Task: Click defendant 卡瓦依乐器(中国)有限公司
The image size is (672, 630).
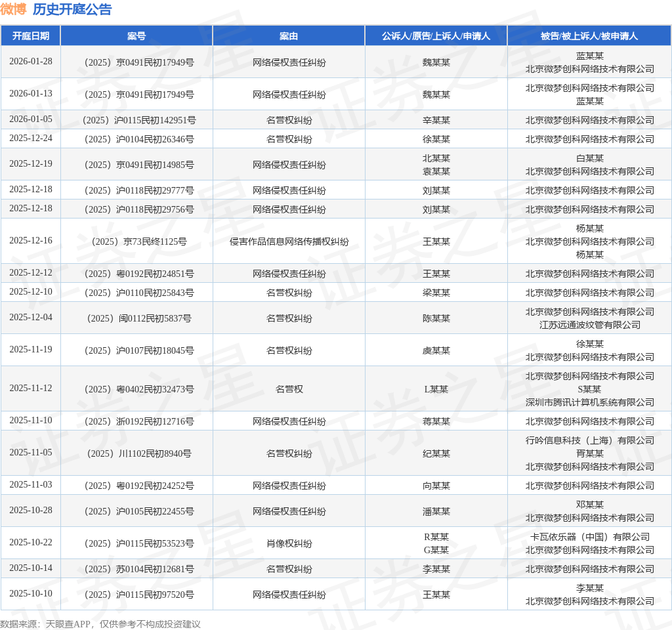Action: pos(590,537)
